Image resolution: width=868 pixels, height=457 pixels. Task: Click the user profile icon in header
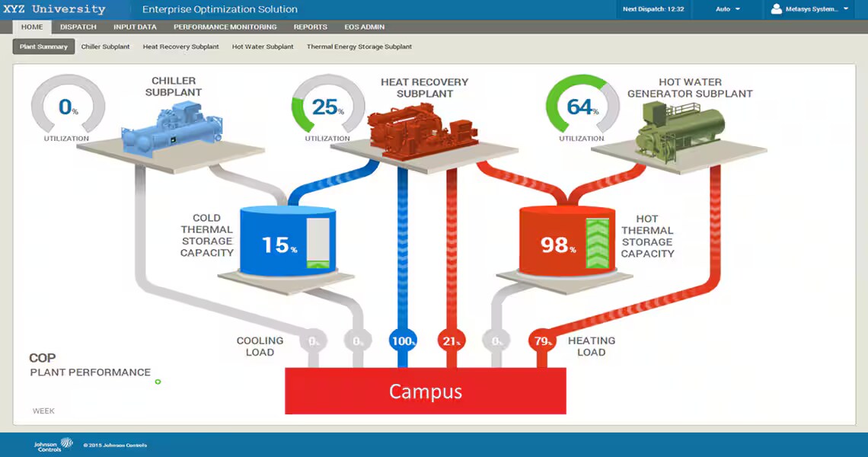777,9
